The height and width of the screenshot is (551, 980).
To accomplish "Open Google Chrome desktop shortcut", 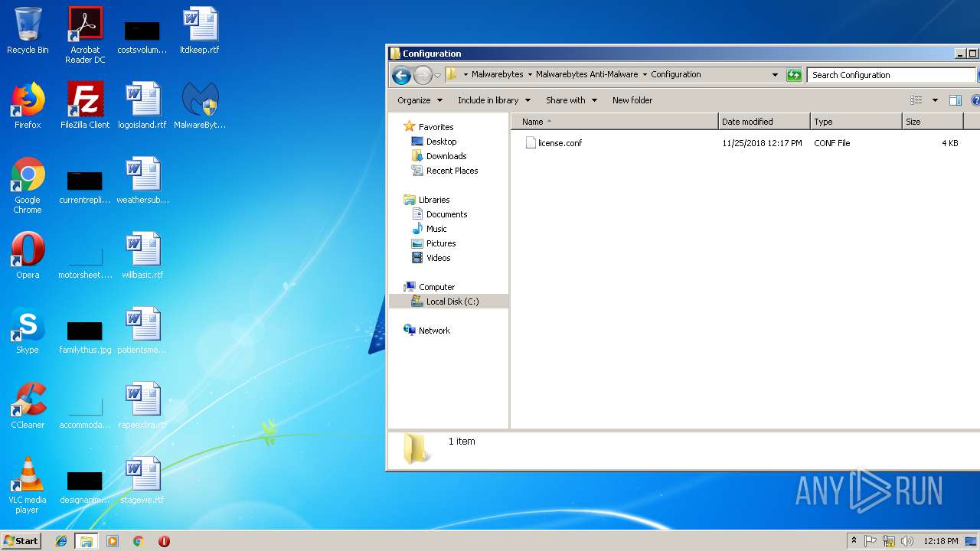I will 28,186.
